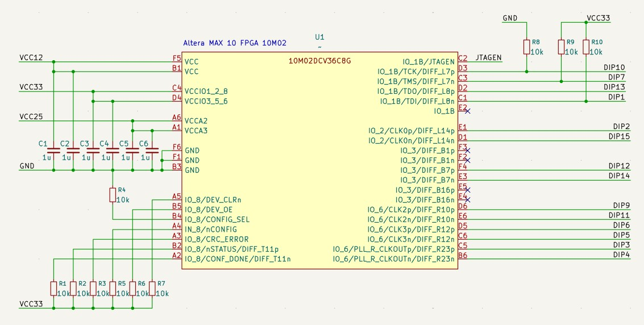Screen dimensions: 644x325
Task: Click the U1 reference designator
Action: [319, 37]
